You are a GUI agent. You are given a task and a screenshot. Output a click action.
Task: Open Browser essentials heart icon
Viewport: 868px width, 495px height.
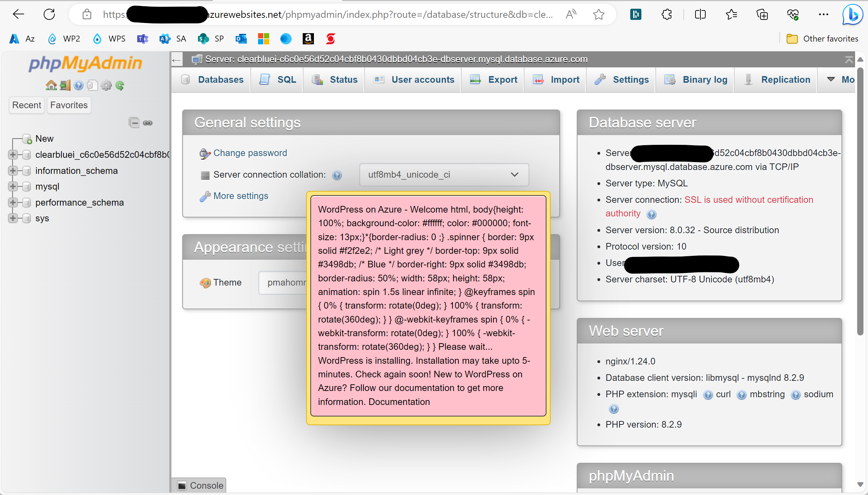(793, 14)
